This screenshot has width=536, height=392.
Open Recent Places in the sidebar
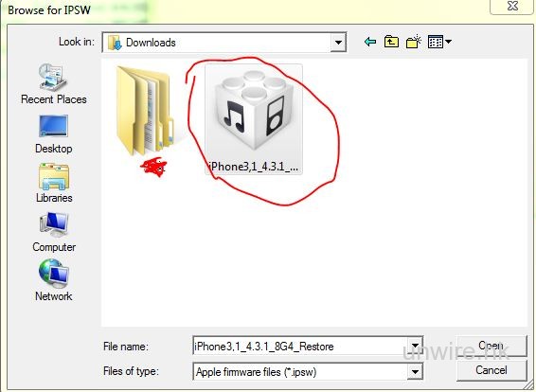pos(54,84)
